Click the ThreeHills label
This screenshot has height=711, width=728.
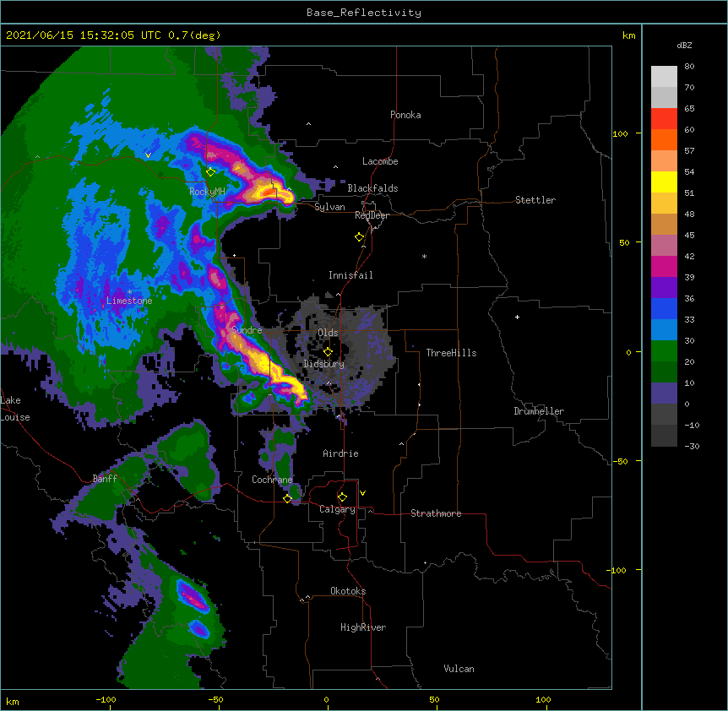coord(451,353)
